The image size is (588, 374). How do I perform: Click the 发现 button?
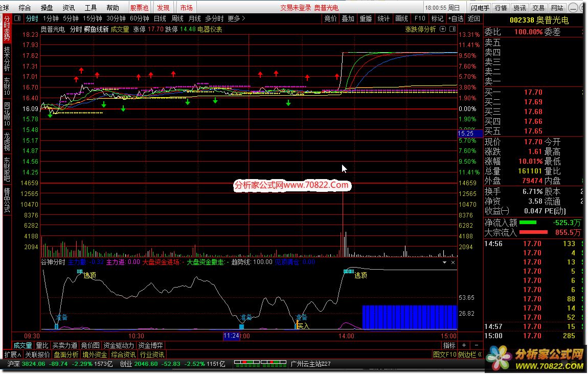163,8
